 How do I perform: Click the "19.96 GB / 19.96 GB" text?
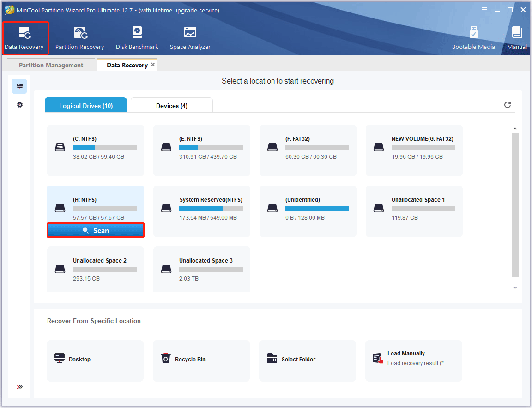pos(417,156)
